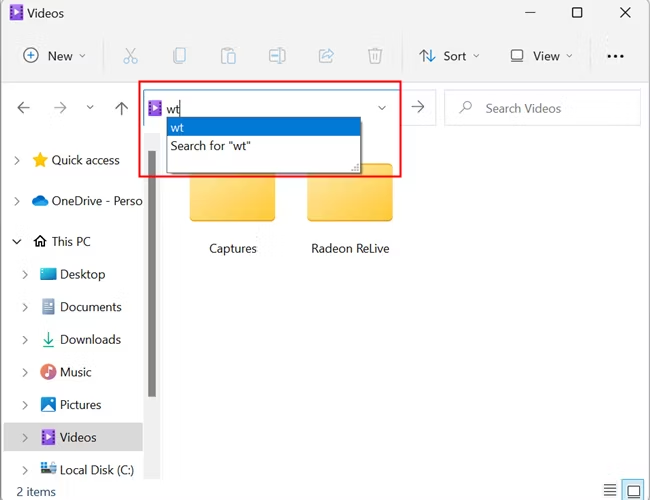Go up one folder level arrow
The image size is (650, 500).
[122, 108]
